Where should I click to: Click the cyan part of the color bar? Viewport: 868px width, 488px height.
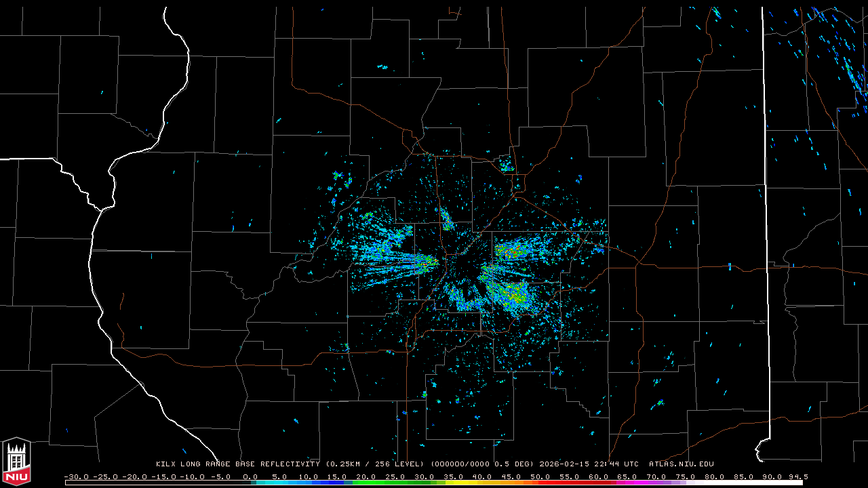[271, 483]
